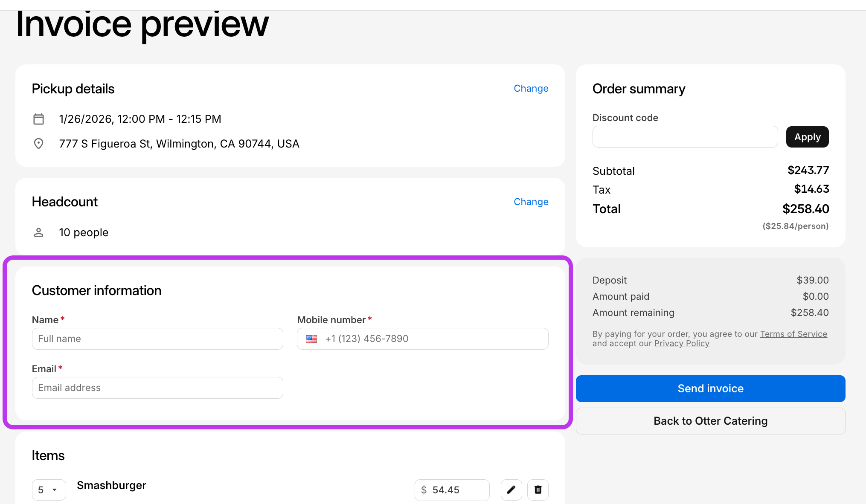Click the location pin icon
Viewport: 866px width, 504px height.
pyautogui.click(x=38, y=144)
